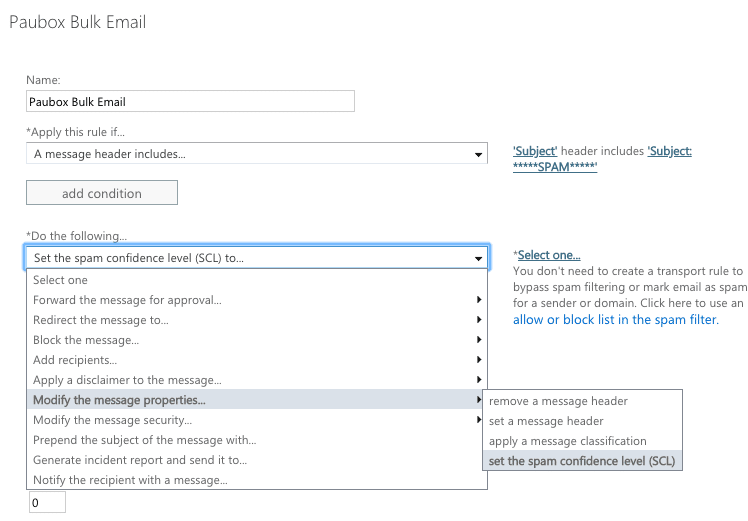
Task: Select 'Prepend the subject of the message with'
Action: coord(145,440)
